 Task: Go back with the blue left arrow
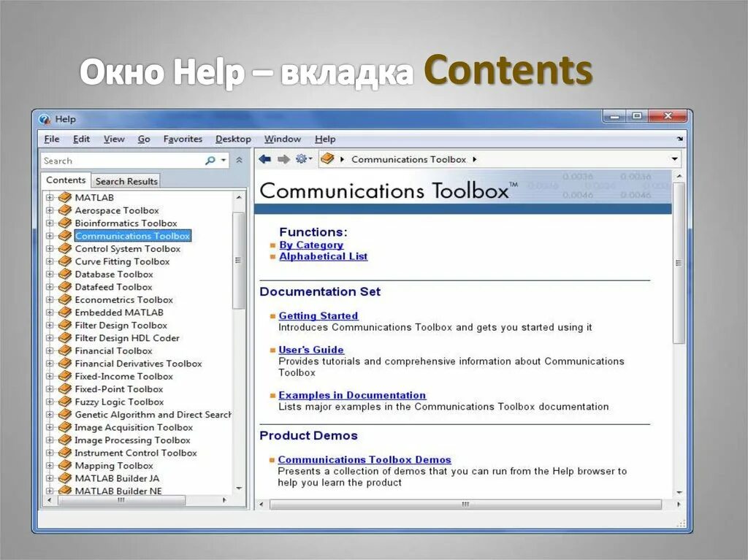264,159
